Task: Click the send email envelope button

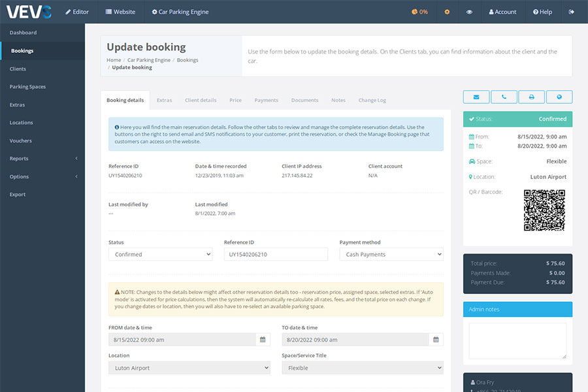Action: pos(476,97)
